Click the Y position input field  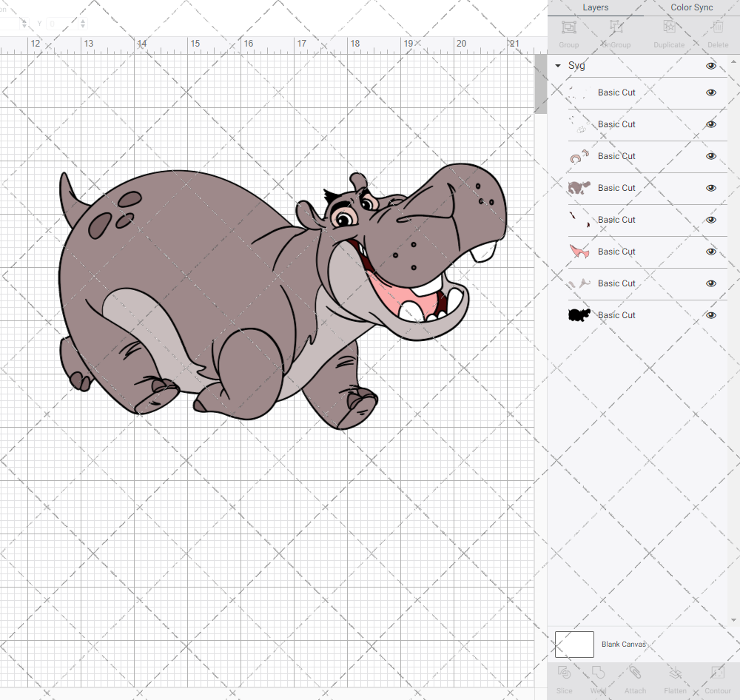tap(62, 24)
